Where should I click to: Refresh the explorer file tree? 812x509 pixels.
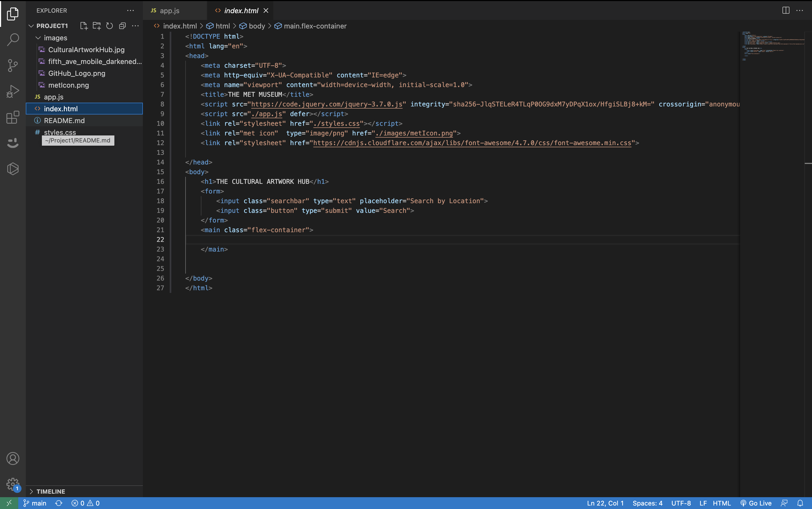click(109, 26)
